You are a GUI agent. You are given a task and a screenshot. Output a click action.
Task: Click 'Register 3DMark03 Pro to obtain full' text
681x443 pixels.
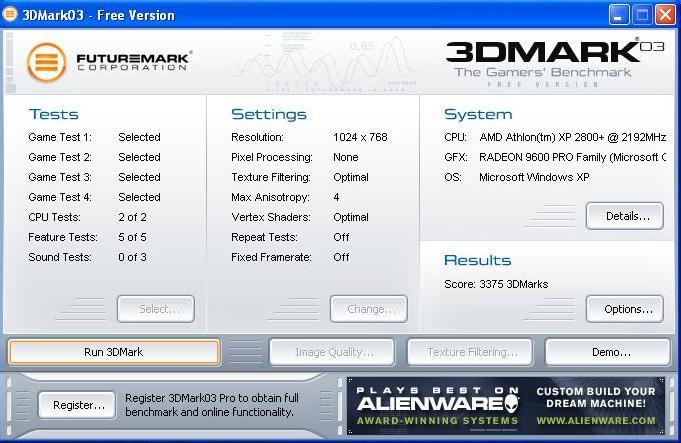pos(212,398)
